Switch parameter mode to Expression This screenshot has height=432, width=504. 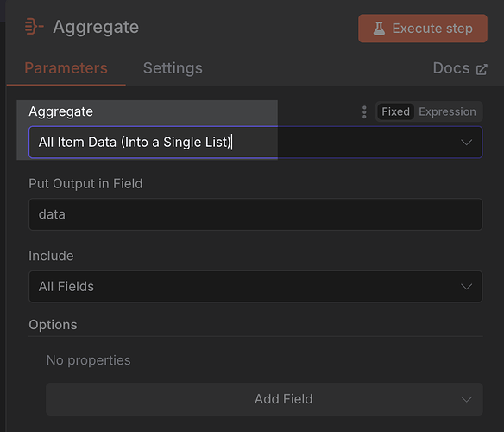pos(447,111)
